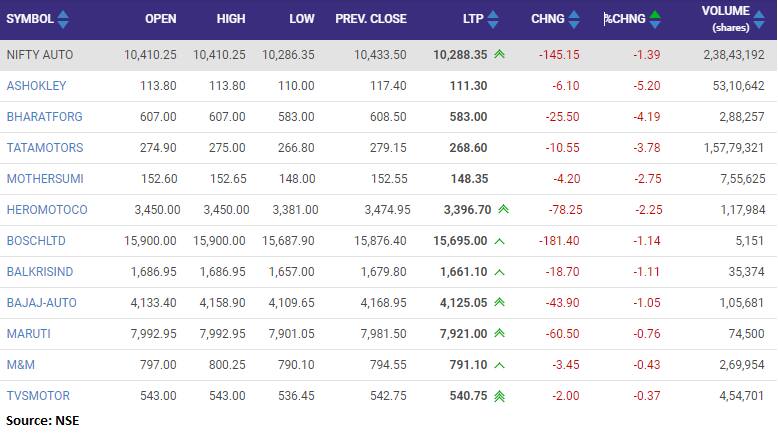This screenshot has height=435, width=778.
Task: Click the VOLUME (shares) header label
Action: pyautogui.click(x=725, y=19)
